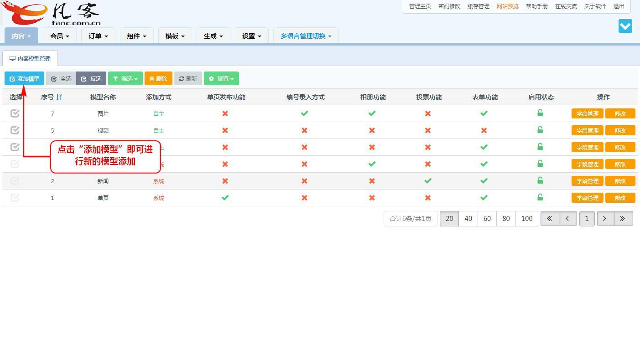Image resolution: width=640 pixels, height=364 pixels.
Task: Tick the checkbox for the 图片 row
Action: (x=15, y=113)
